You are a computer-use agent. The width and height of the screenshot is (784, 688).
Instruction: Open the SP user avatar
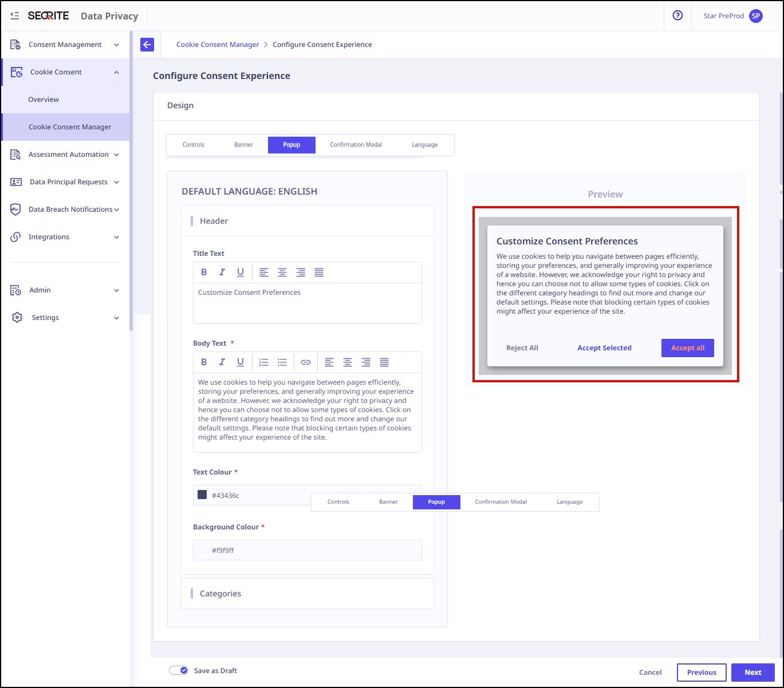pyautogui.click(x=756, y=16)
